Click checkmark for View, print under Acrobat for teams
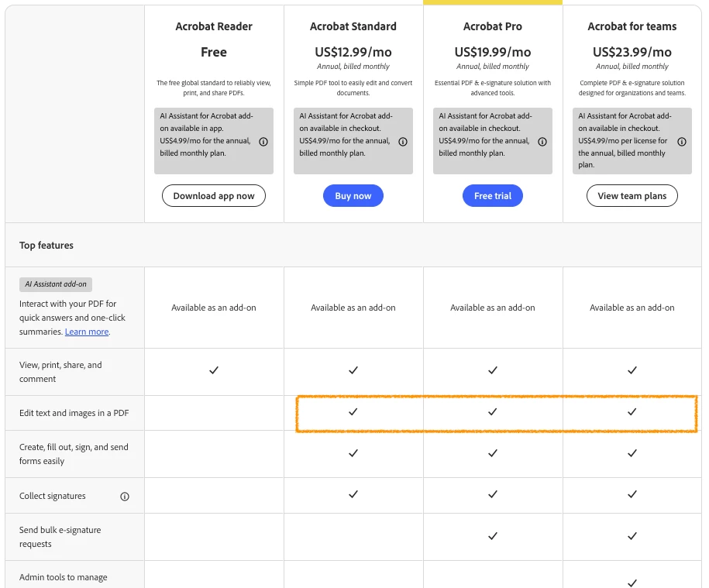Viewport: 709px width, 588px height. (632, 370)
